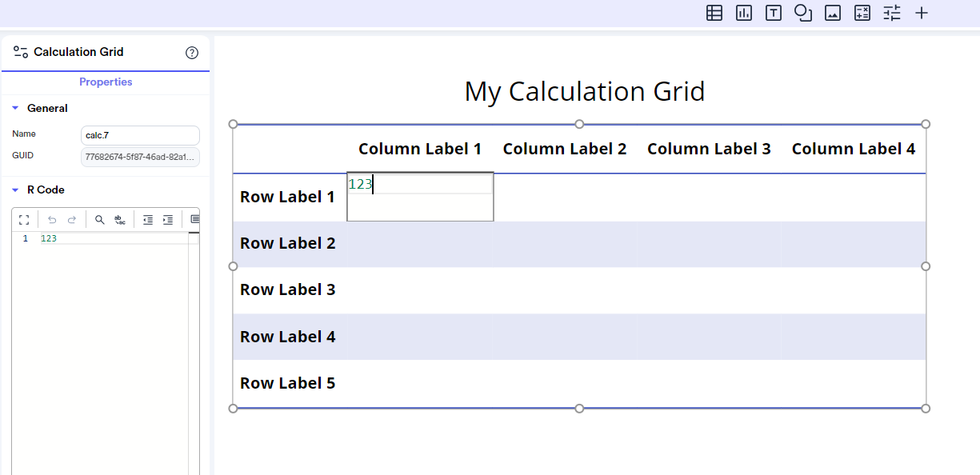Collapse the R Code section
The height and width of the screenshot is (475, 980).
coord(15,190)
